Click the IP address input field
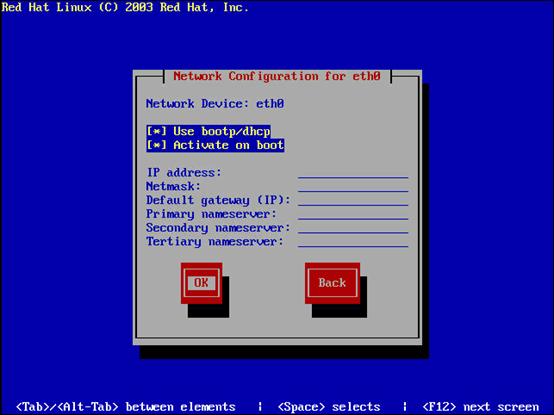 click(x=353, y=173)
